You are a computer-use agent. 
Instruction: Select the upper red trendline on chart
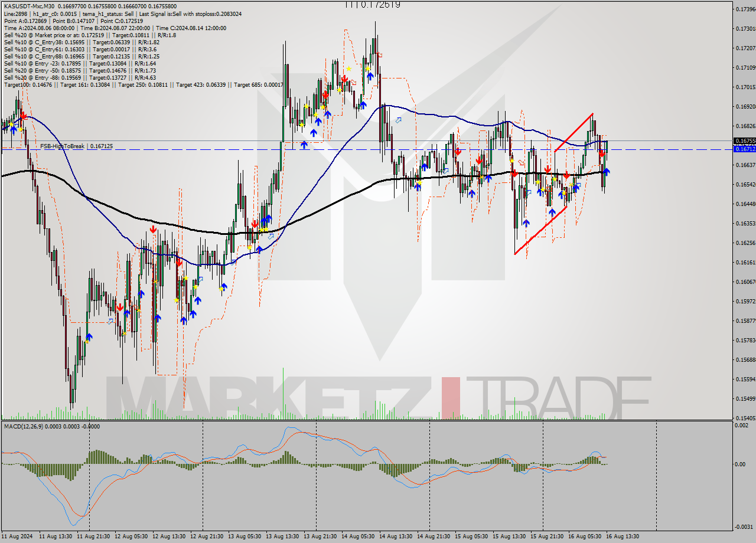coord(573,133)
